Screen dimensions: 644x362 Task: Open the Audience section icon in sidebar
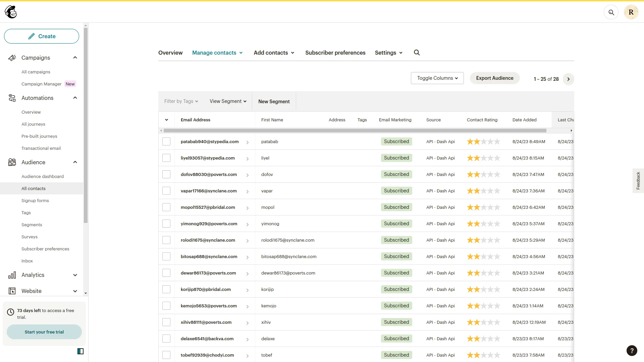tap(12, 162)
